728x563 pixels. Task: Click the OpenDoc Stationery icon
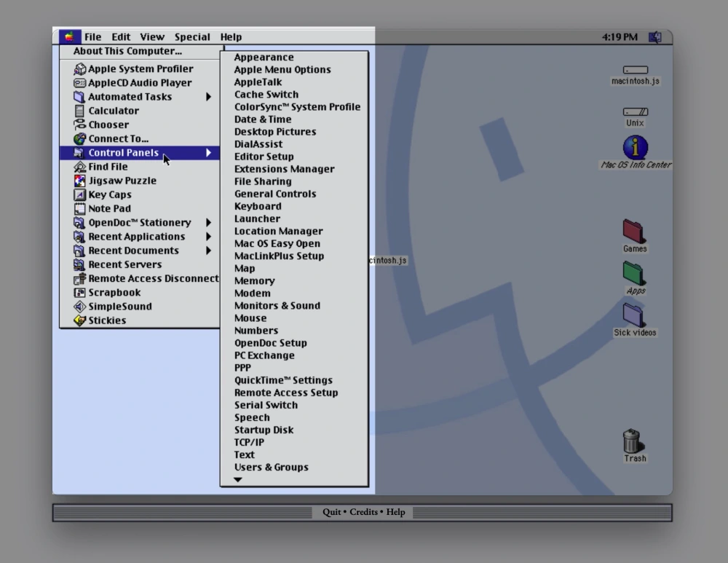coord(80,223)
